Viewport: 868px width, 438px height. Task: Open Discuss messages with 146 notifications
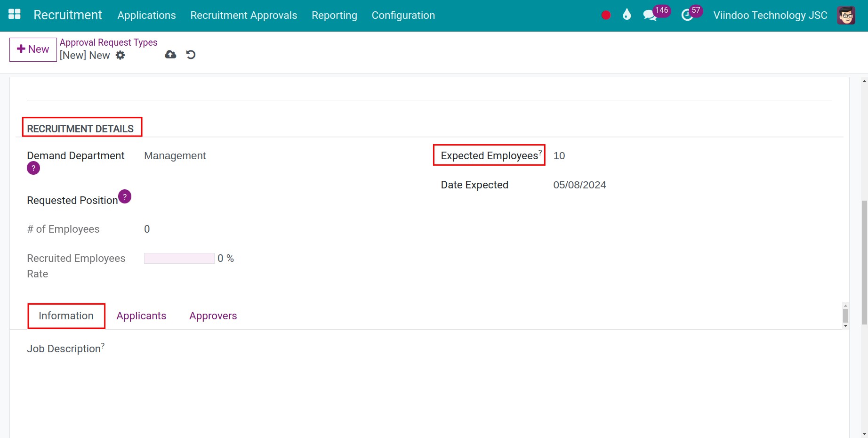click(x=650, y=16)
